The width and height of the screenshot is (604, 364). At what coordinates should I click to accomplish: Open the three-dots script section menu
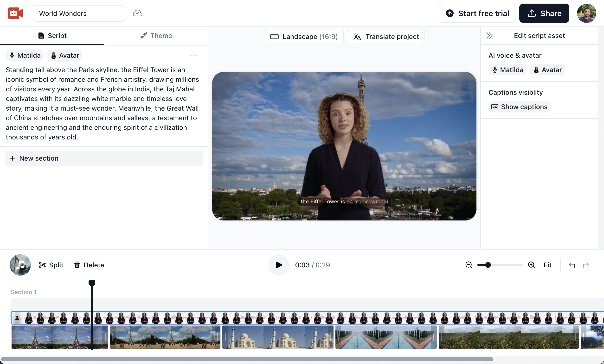tap(193, 55)
